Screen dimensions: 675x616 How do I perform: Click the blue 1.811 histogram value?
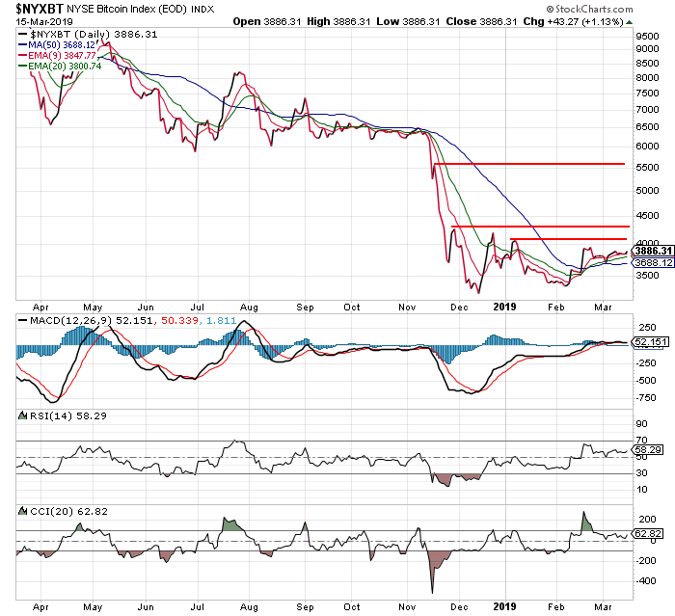click(221, 320)
